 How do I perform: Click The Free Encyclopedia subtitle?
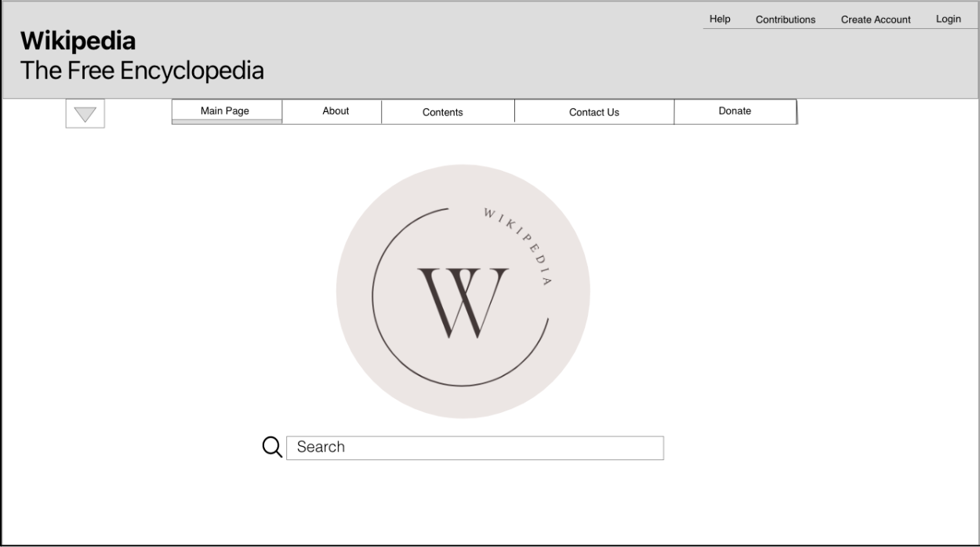click(x=142, y=71)
